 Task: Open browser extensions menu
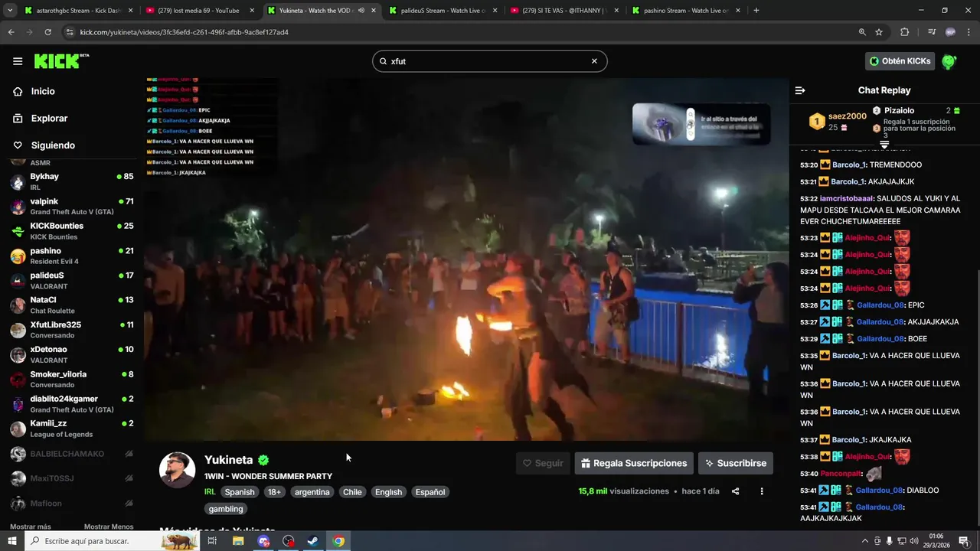(x=904, y=32)
